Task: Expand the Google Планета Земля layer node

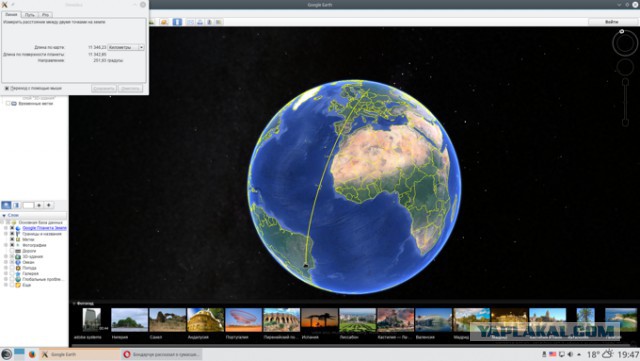Action: pyautogui.click(x=6, y=228)
